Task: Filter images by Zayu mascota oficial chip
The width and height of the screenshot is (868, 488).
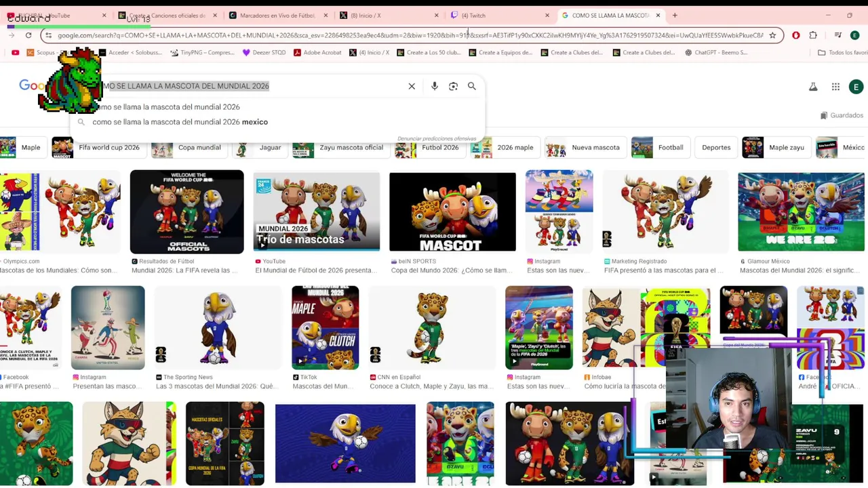Action: (x=340, y=147)
